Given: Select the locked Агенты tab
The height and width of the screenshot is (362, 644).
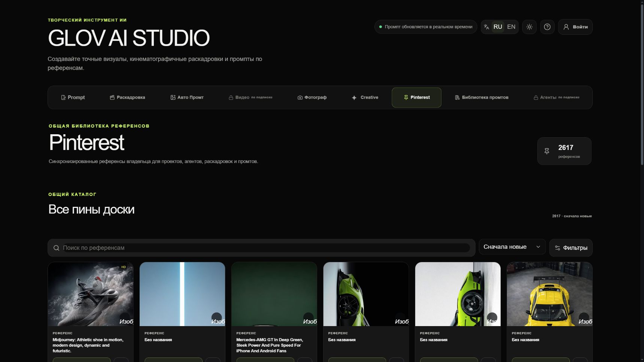Looking at the screenshot, I should pyautogui.click(x=556, y=98).
